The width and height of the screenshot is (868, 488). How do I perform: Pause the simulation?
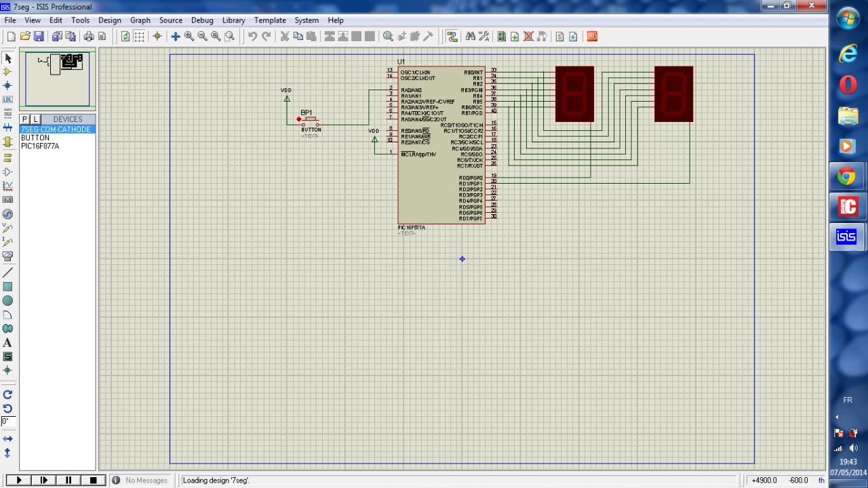click(68, 481)
